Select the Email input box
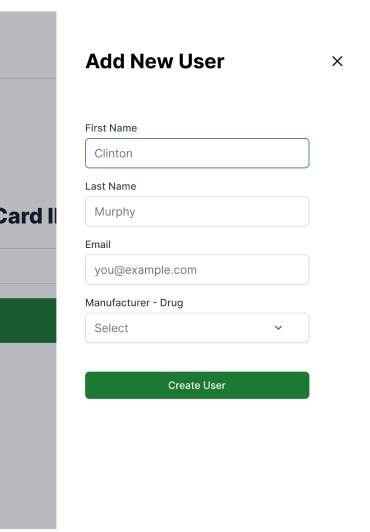Viewport: 370px width, 532px height. coord(197,270)
